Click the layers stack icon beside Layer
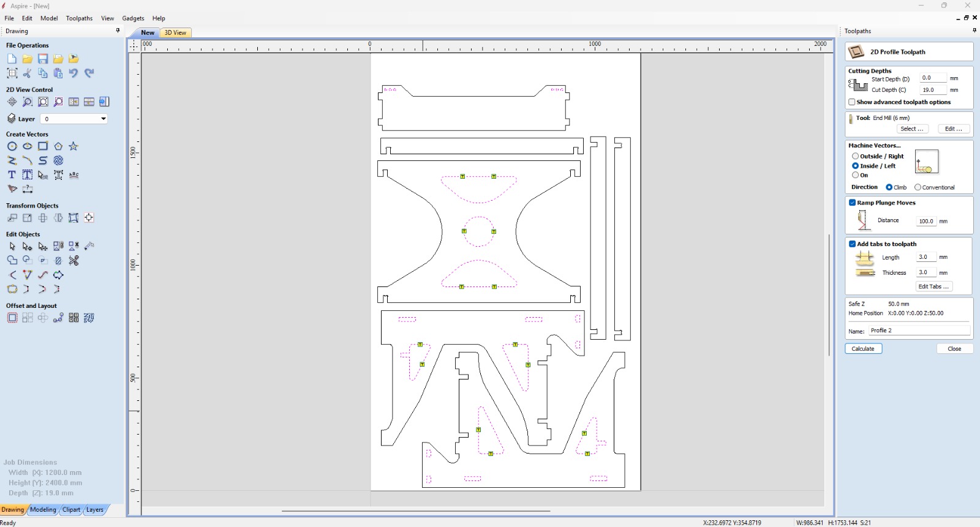The height and width of the screenshot is (527, 980). [x=11, y=119]
